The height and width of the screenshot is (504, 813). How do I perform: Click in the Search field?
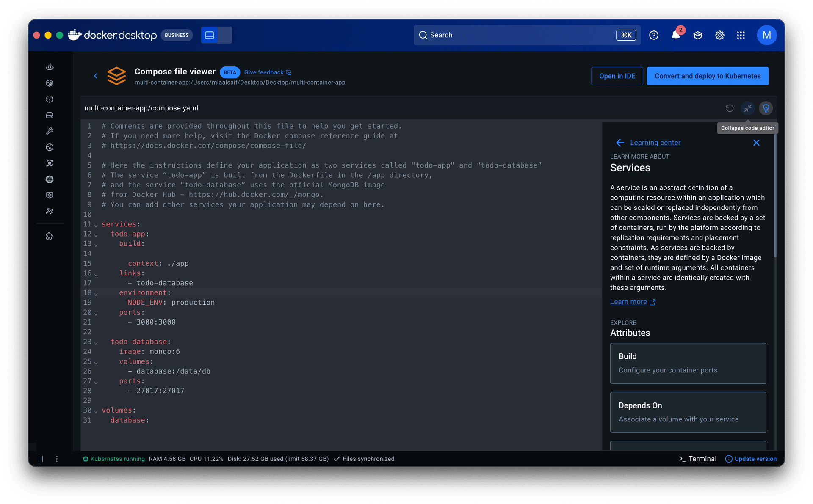521,35
